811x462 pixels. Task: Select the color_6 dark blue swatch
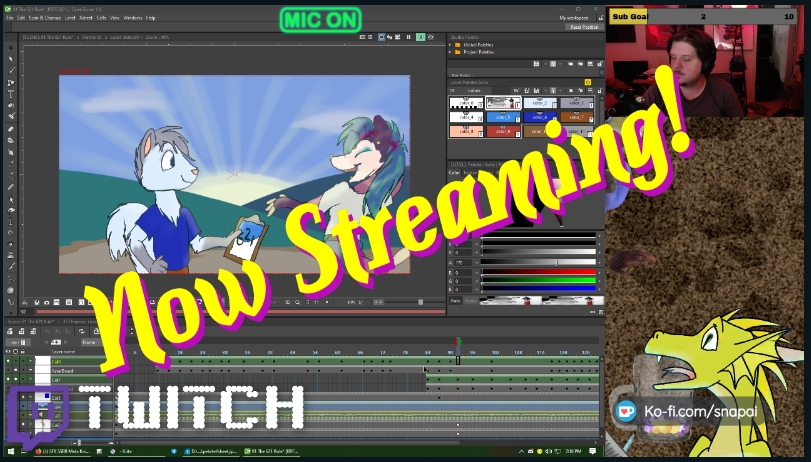[540, 117]
